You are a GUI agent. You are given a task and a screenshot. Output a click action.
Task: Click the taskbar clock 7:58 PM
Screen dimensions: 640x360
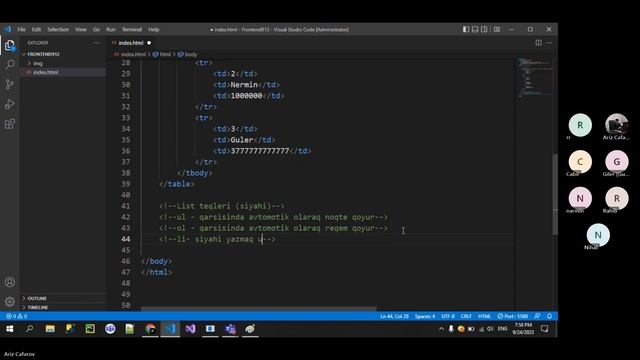point(523,329)
